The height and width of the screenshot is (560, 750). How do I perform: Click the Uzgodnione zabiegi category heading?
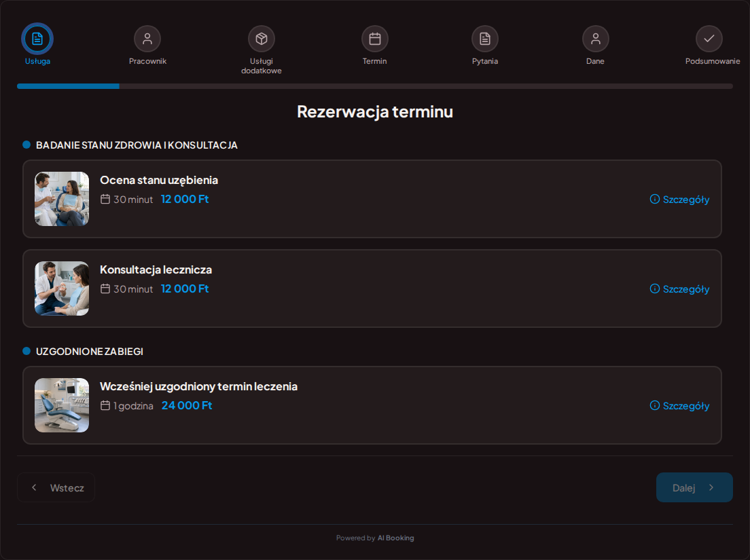point(90,352)
